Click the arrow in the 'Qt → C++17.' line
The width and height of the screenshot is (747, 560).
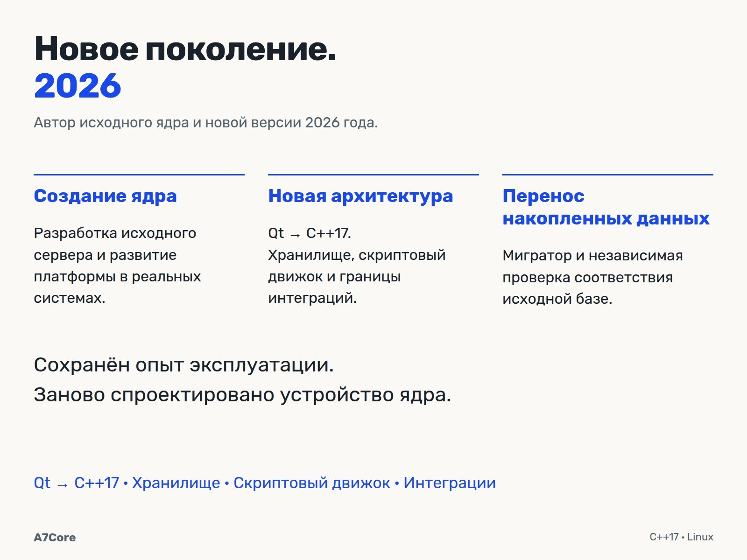[x=295, y=235]
